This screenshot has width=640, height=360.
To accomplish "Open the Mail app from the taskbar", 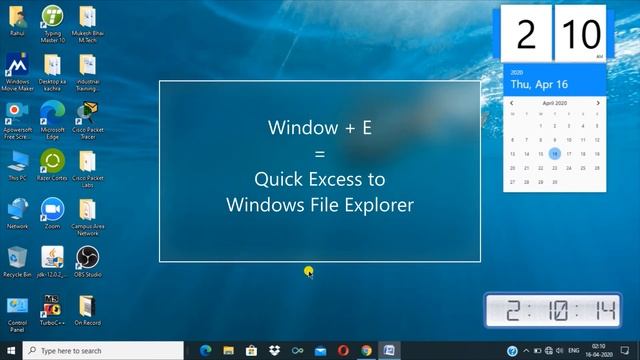I will (320, 351).
